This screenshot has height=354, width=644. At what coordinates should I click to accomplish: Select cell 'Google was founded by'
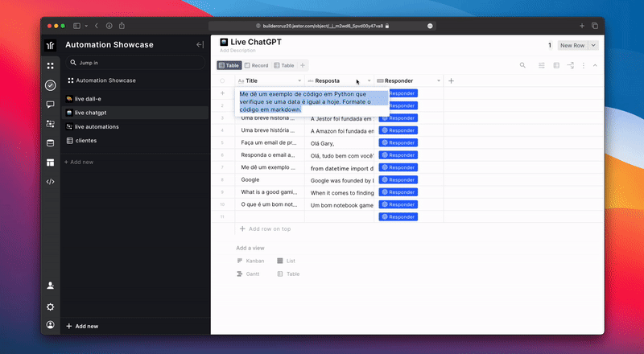point(339,180)
